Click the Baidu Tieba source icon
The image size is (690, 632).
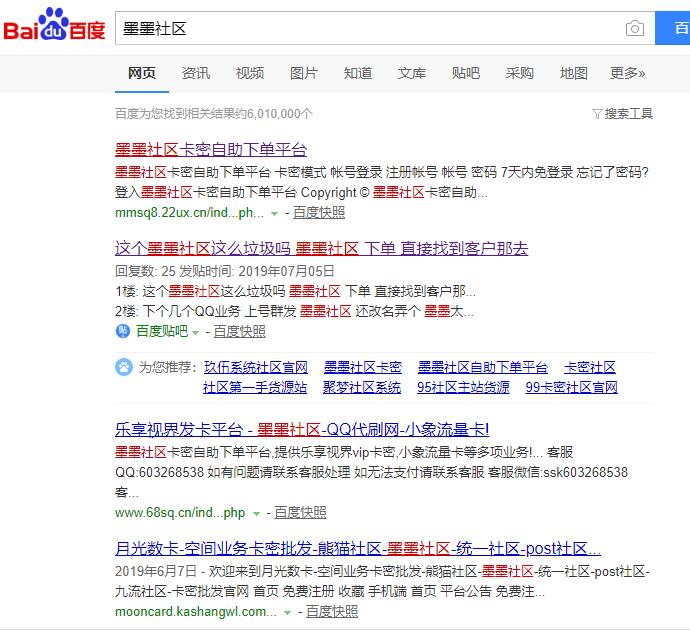(x=123, y=331)
